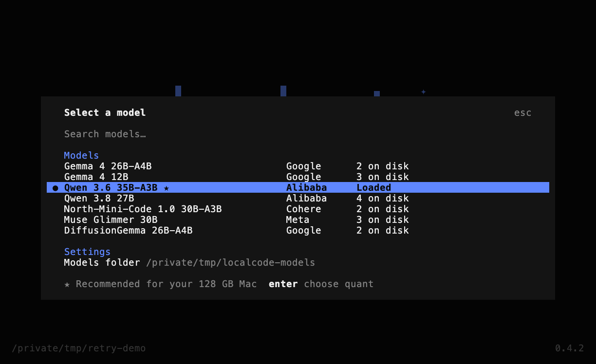596x364 pixels.
Task: Click the 0.4.2 version number
Action: [570, 348]
